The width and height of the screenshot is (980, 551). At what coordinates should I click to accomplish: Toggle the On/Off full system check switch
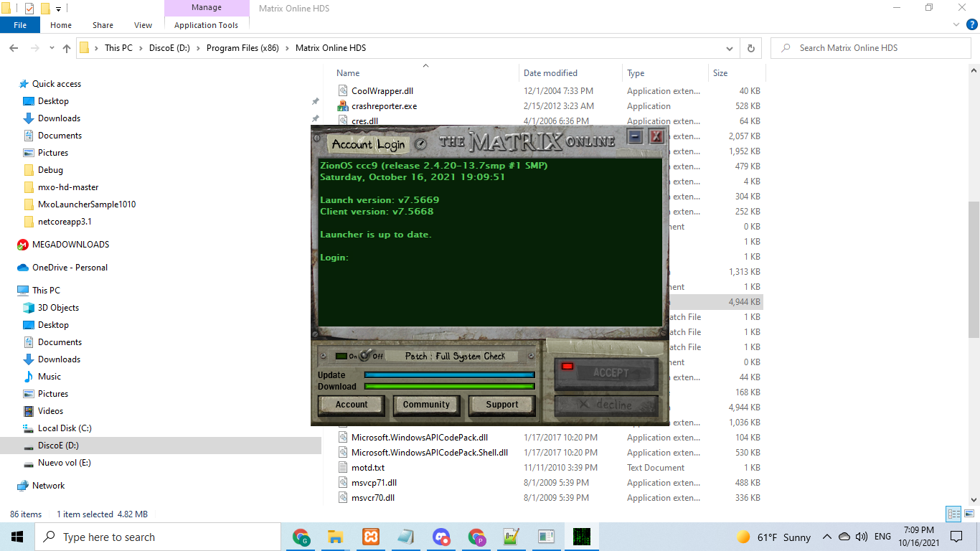point(365,356)
